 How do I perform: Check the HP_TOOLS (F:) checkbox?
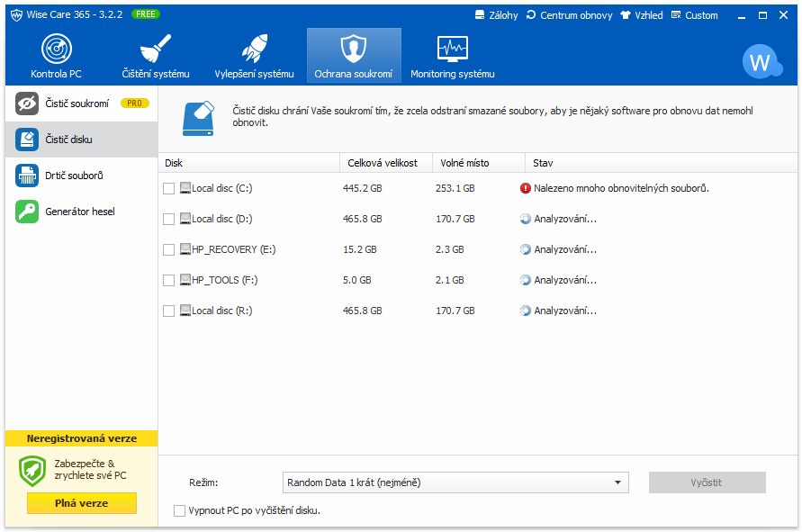pos(169,280)
